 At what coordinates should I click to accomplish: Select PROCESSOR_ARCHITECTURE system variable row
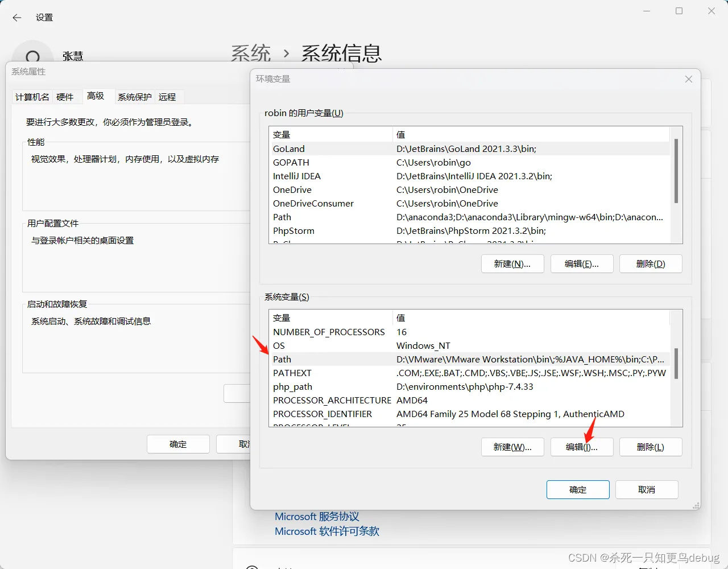pos(470,400)
